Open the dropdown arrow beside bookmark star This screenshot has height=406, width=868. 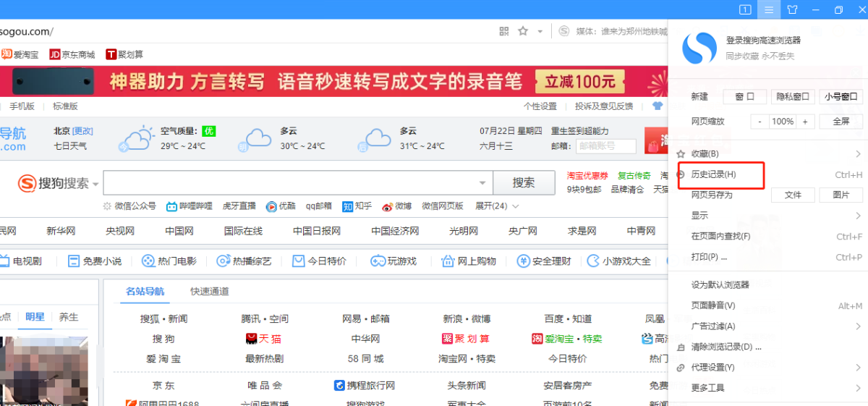(540, 31)
